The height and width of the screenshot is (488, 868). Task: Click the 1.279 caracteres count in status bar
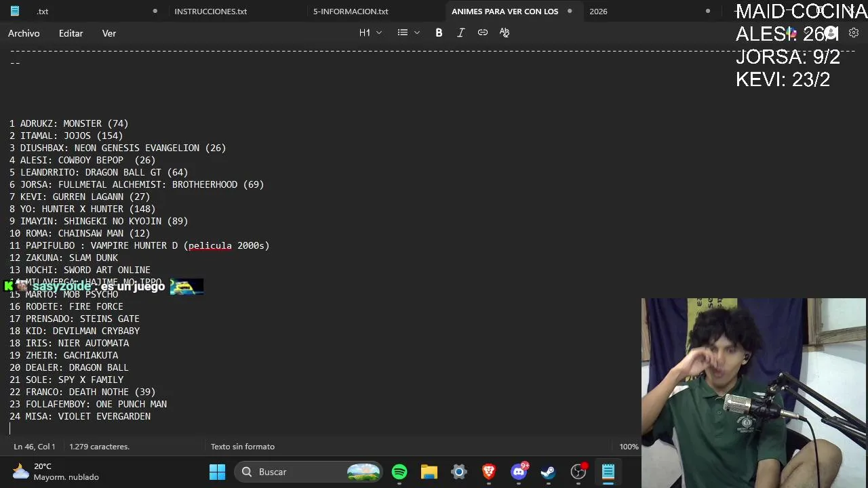point(100,447)
